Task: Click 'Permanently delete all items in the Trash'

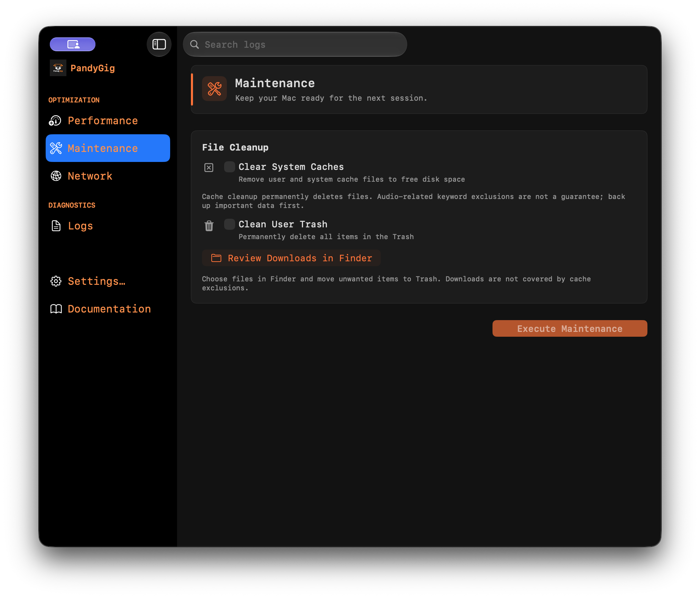Action: [x=326, y=237]
